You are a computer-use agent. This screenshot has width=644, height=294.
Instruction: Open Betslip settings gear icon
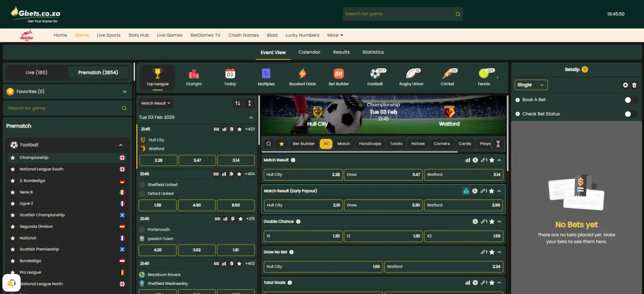coord(625,85)
